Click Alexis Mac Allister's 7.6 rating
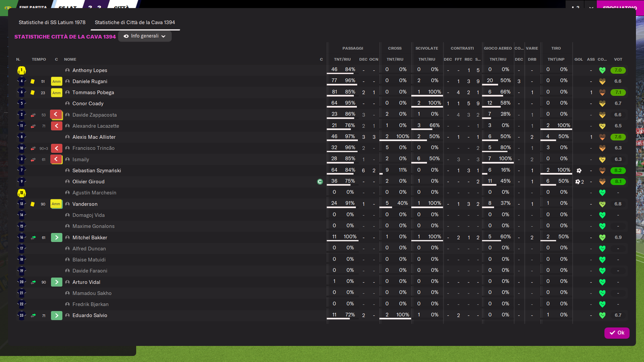This screenshot has width=644, height=362. tap(618, 137)
